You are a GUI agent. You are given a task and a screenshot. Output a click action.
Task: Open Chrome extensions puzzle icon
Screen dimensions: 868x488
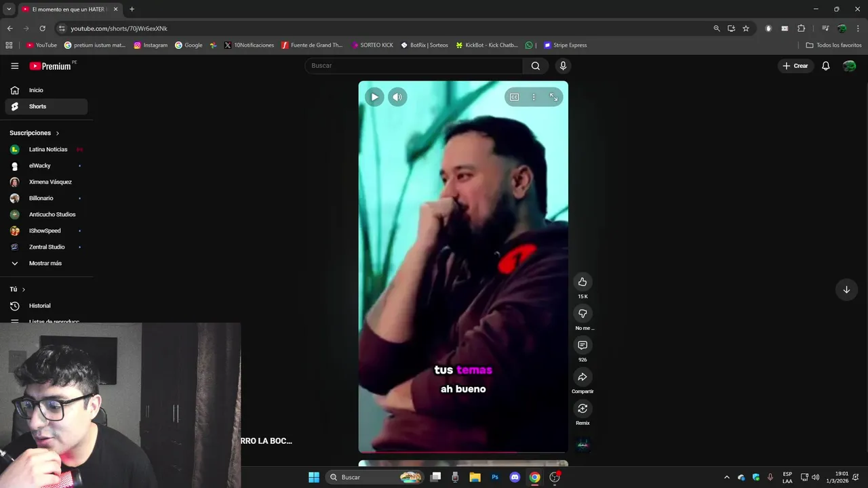coord(801,28)
